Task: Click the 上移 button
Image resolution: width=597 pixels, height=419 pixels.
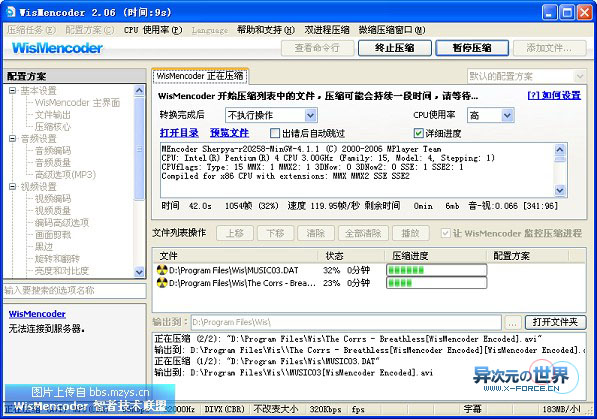Action: (x=235, y=233)
